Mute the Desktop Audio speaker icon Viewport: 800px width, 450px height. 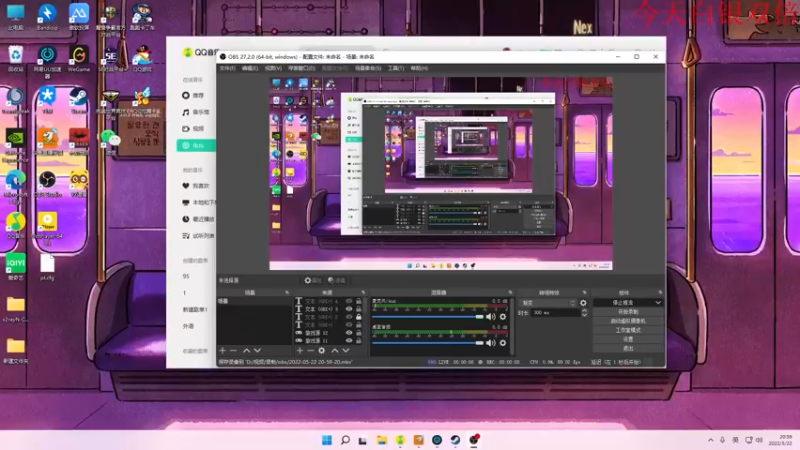click(491, 343)
